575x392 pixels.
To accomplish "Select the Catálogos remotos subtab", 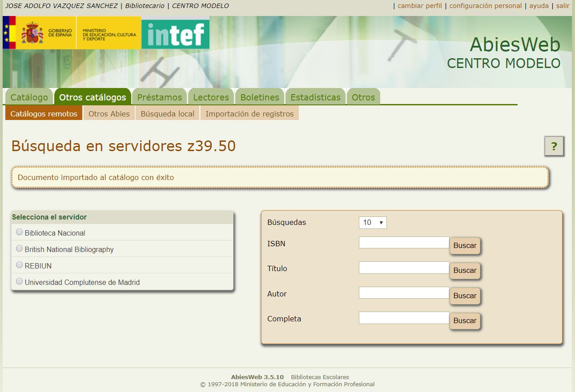I will (44, 114).
